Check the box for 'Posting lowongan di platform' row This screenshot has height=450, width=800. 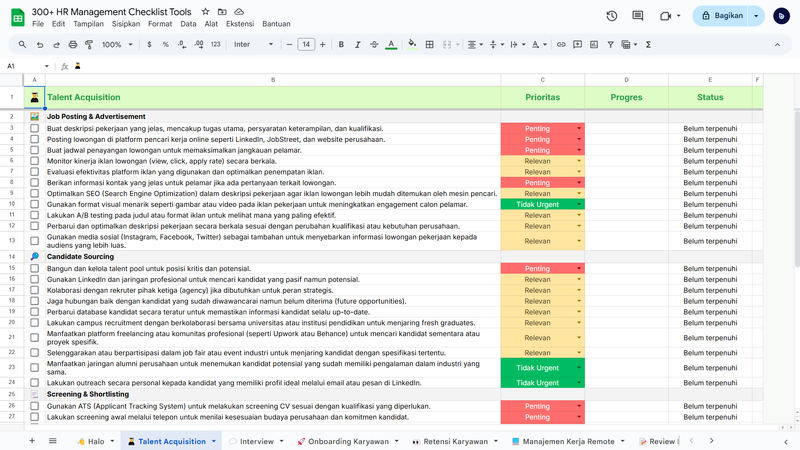pos(34,139)
